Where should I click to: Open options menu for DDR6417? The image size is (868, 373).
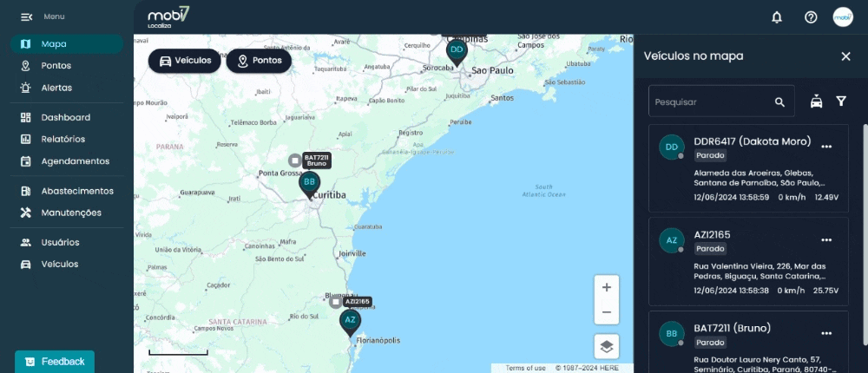pyautogui.click(x=826, y=146)
